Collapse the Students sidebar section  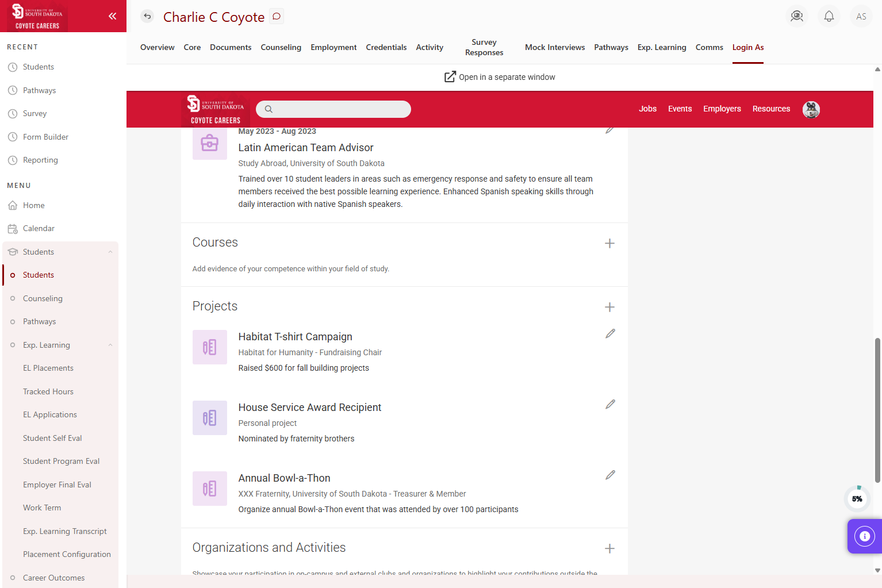[110, 252]
